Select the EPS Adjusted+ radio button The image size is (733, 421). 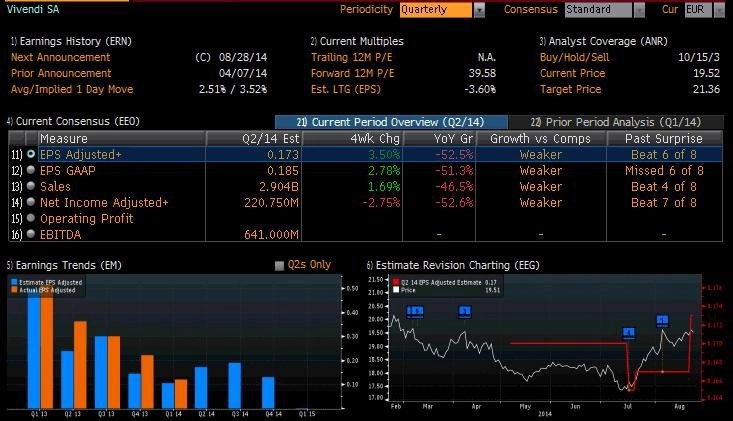[x=31, y=154]
